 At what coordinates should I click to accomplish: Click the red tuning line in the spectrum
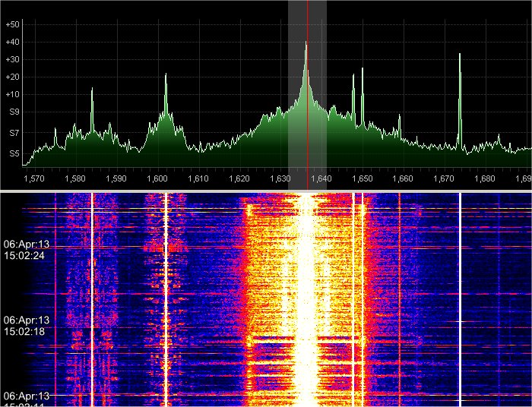click(x=308, y=91)
